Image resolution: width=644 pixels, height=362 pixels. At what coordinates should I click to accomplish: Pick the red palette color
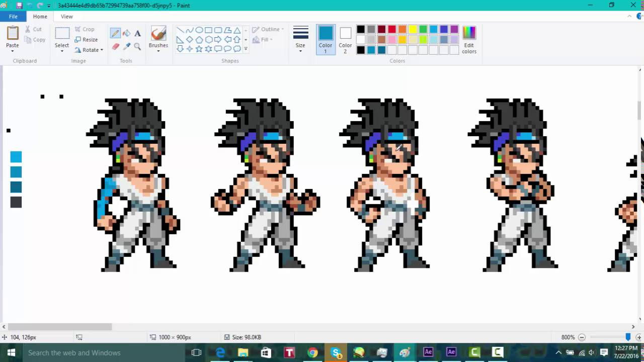[x=392, y=30]
